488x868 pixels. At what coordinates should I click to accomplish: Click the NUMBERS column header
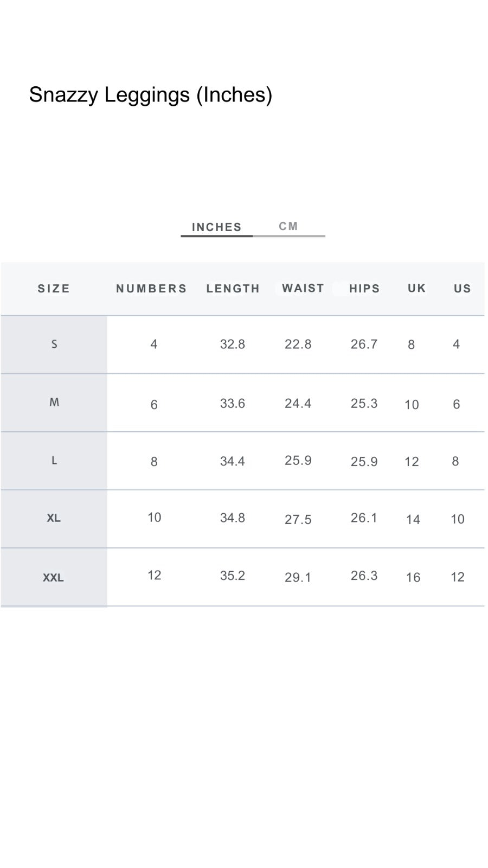click(151, 289)
